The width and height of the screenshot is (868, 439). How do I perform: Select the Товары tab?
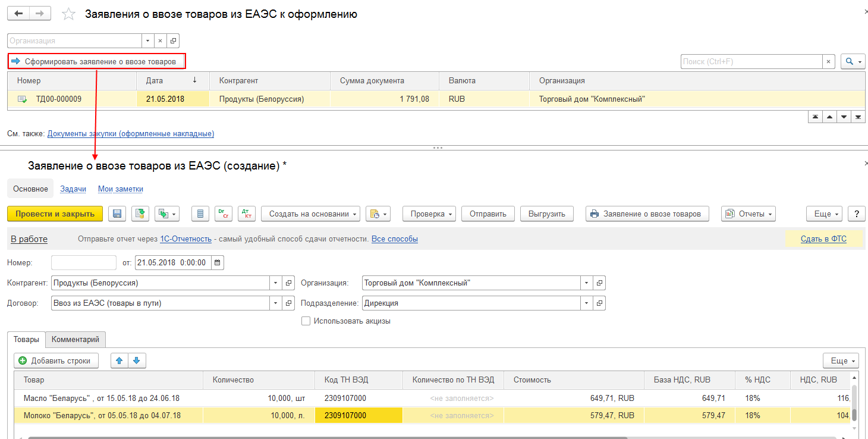pyautogui.click(x=26, y=340)
